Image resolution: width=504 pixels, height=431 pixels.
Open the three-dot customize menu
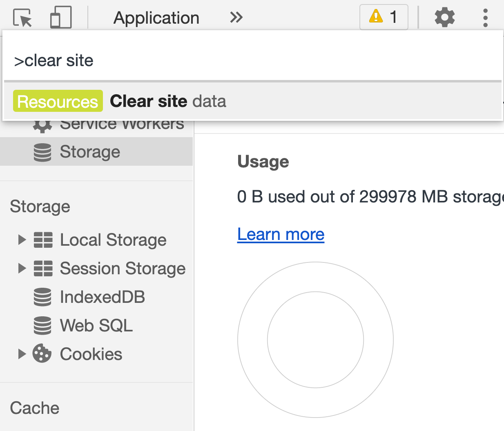click(485, 18)
